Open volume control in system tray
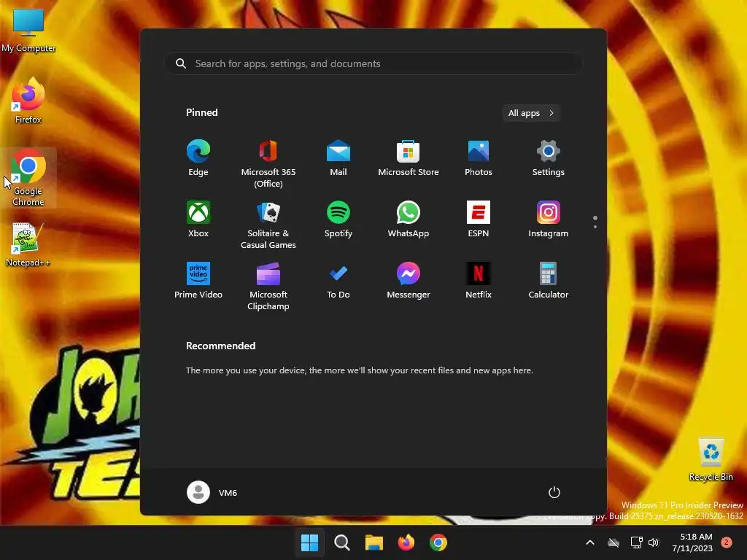Viewport: 747px width, 560px height. pyautogui.click(x=654, y=542)
